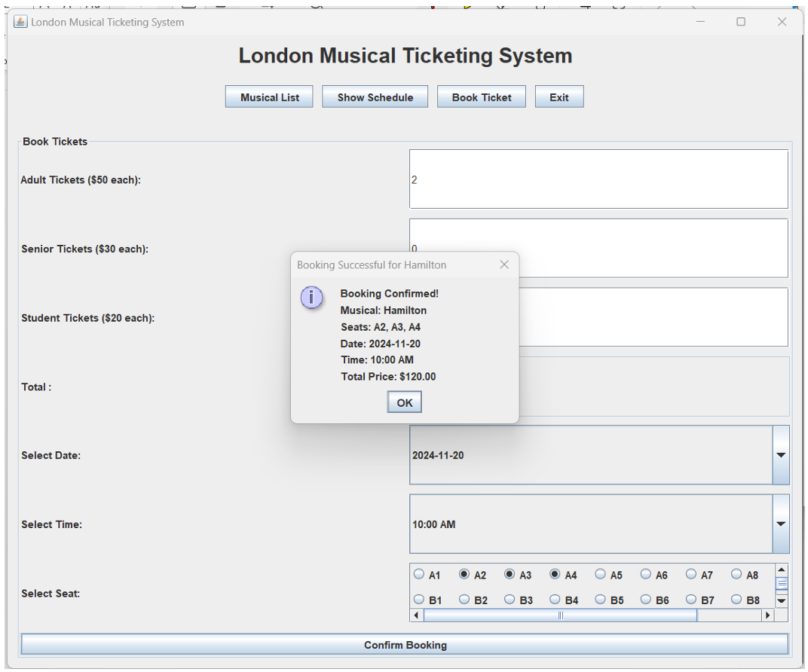This screenshot has height=672, width=808.
Task: Click the Exit button
Action: (559, 96)
